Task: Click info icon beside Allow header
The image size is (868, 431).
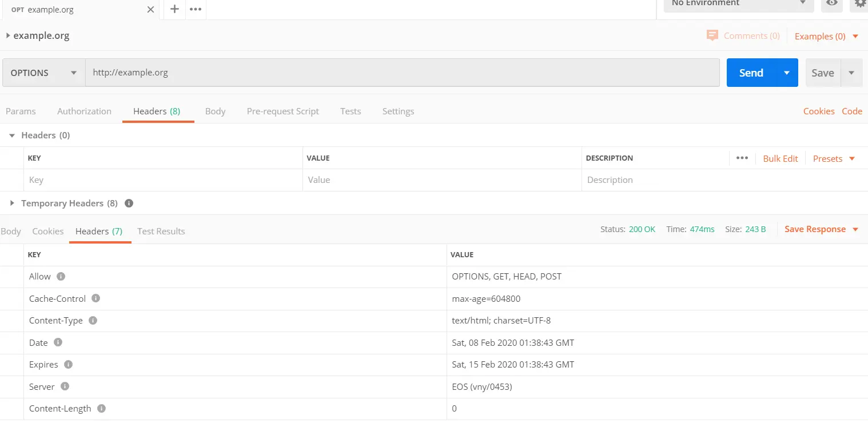Action: pos(61,276)
